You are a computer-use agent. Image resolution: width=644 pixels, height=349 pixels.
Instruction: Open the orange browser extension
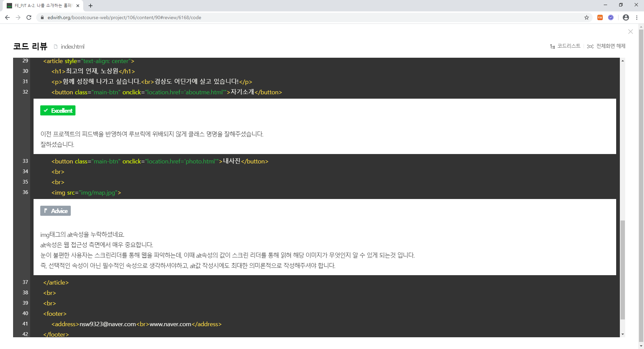(x=600, y=17)
